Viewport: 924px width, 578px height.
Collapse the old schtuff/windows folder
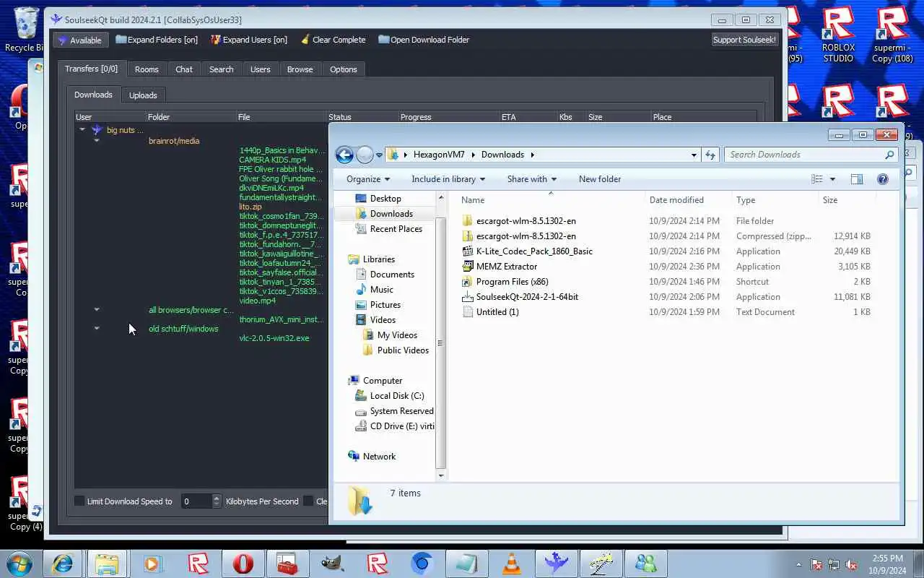pyautogui.click(x=97, y=329)
